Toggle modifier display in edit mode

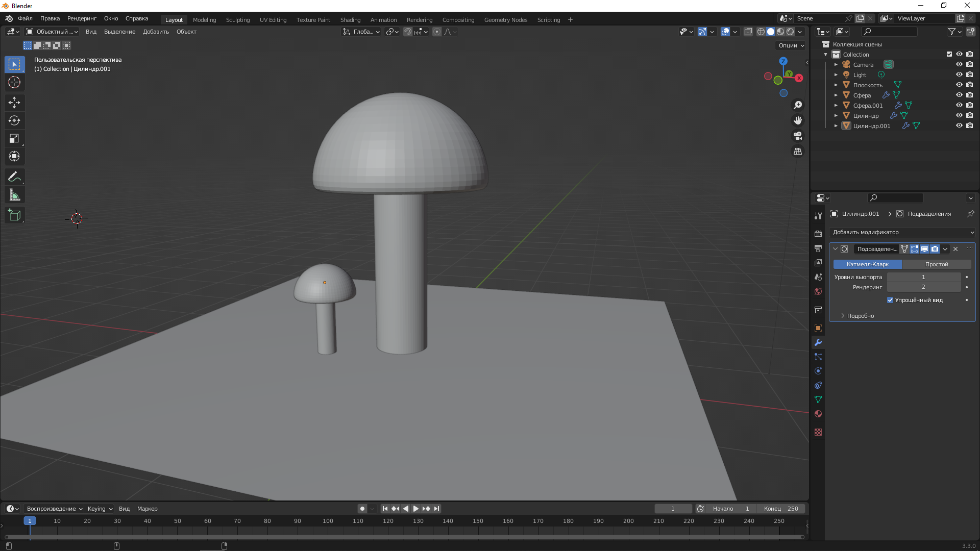click(x=914, y=249)
